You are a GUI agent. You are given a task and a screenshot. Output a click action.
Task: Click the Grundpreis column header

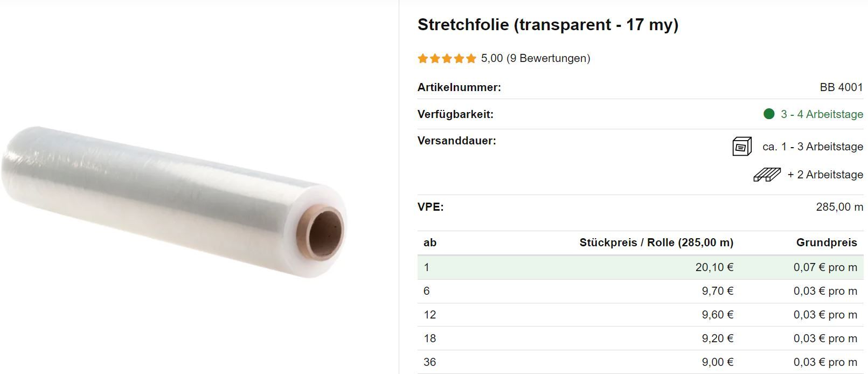pyautogui.click(x=826, y=243)
